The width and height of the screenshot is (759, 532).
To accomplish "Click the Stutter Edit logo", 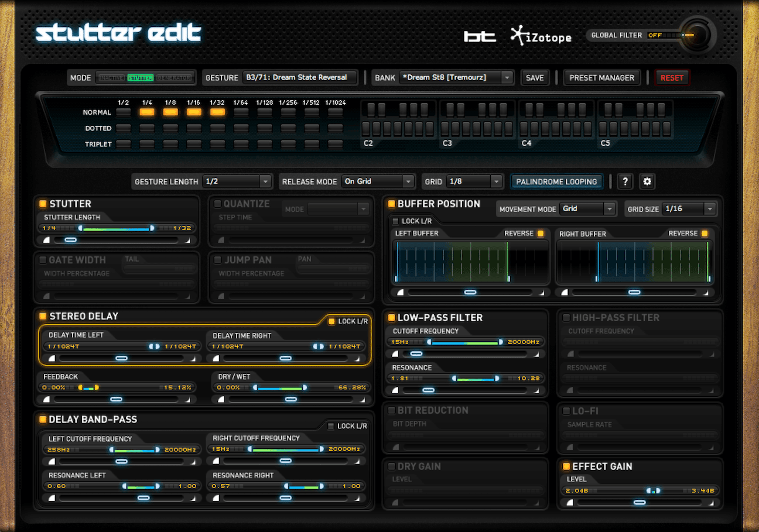I will [118, 34].
